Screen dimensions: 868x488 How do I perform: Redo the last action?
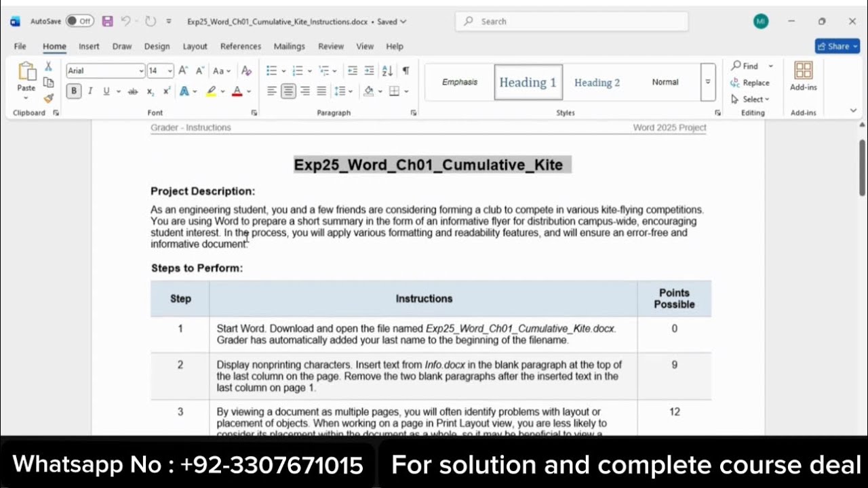[x=151, y=21]
